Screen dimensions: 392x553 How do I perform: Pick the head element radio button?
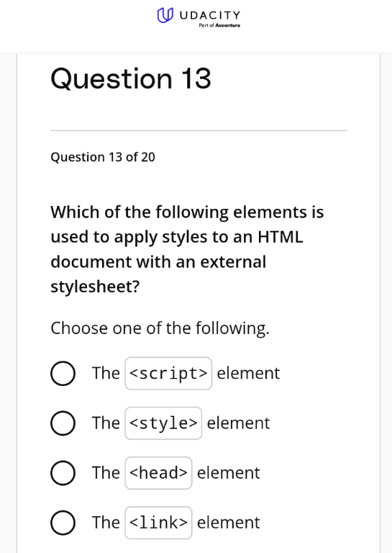(x=63, y=473)
